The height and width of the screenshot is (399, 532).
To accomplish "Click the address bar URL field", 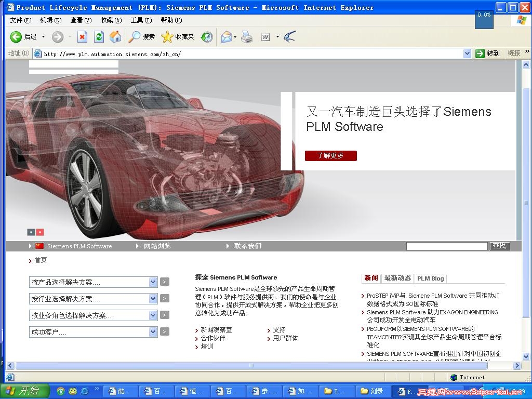I will [253, 54].
